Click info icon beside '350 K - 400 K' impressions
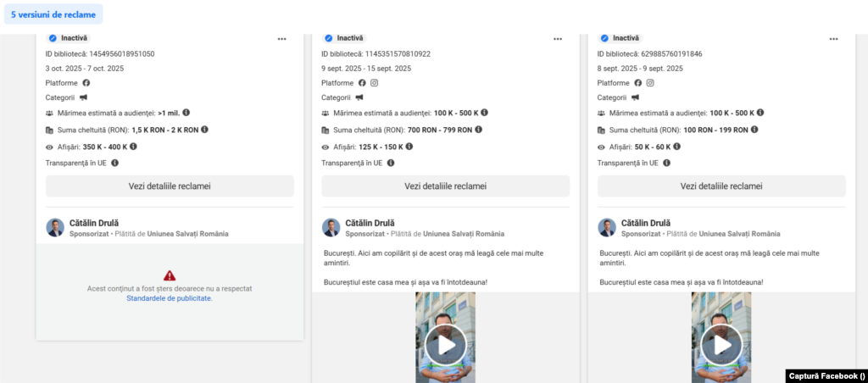This screenshot has width=868, height=383. click(x=133, y=147)
